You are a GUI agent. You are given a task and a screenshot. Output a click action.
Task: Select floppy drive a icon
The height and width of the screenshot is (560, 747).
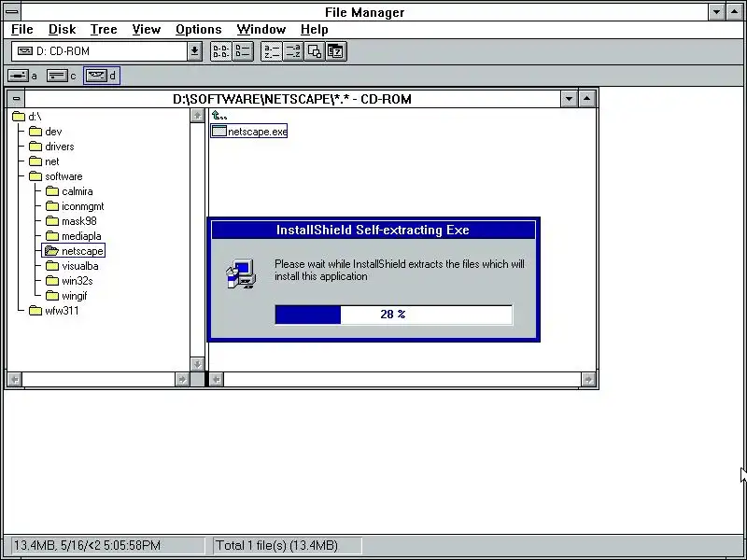(x=18, y=76)
